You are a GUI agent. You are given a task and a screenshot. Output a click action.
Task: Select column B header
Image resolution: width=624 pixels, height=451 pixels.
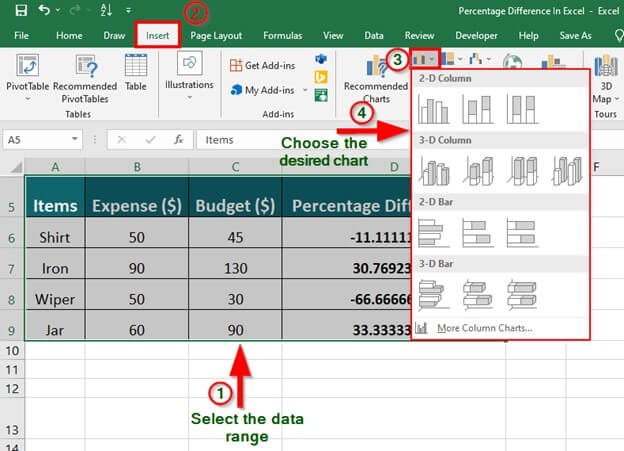tap(137, 167)
